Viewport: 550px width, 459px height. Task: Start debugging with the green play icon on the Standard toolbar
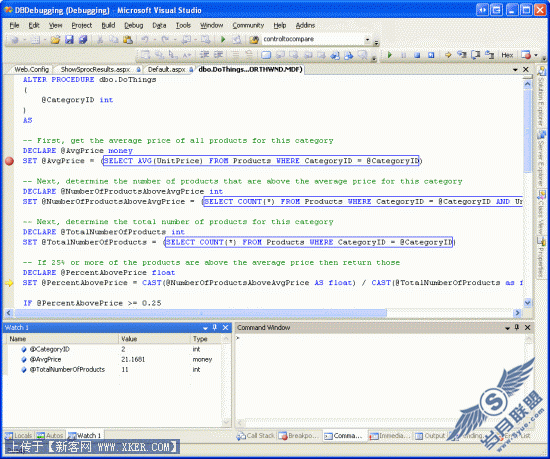tap(223, 40)
